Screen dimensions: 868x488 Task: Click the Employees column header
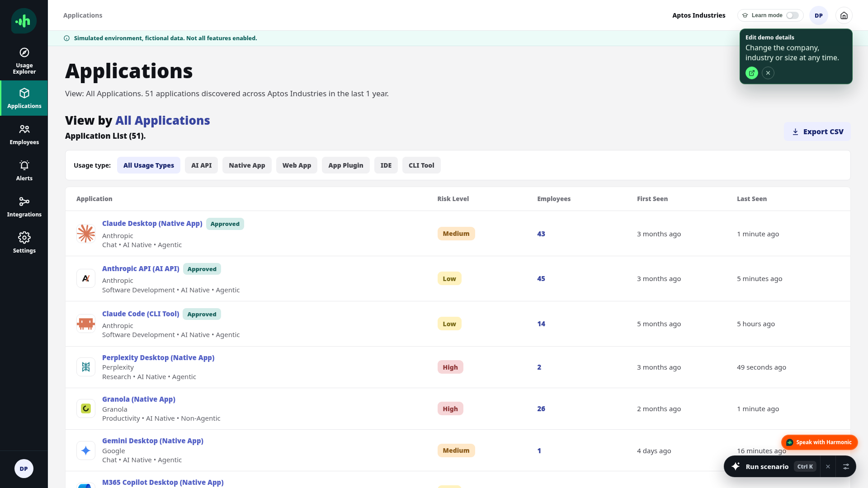coord(554,199)
